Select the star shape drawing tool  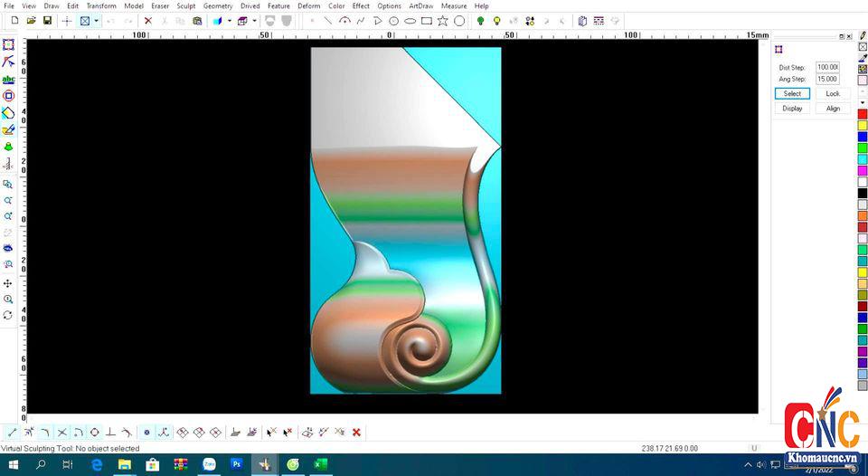click(x=443, y=21)
